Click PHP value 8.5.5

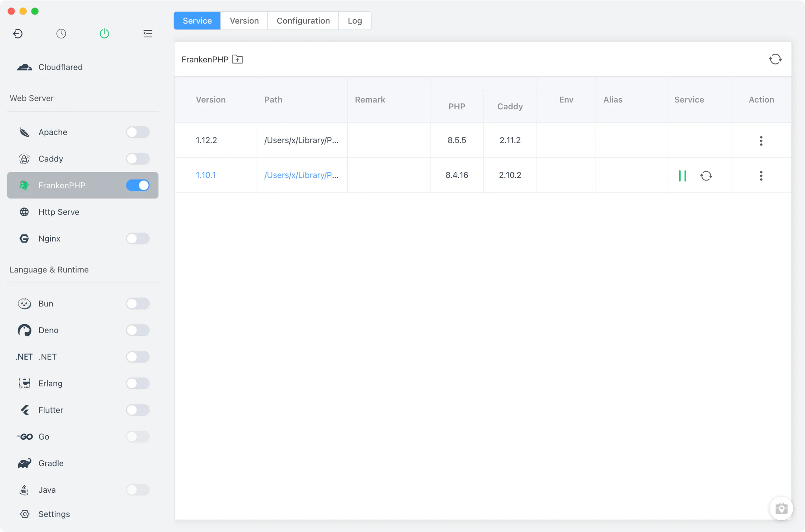pyautogui.click(x=457, y=140)
